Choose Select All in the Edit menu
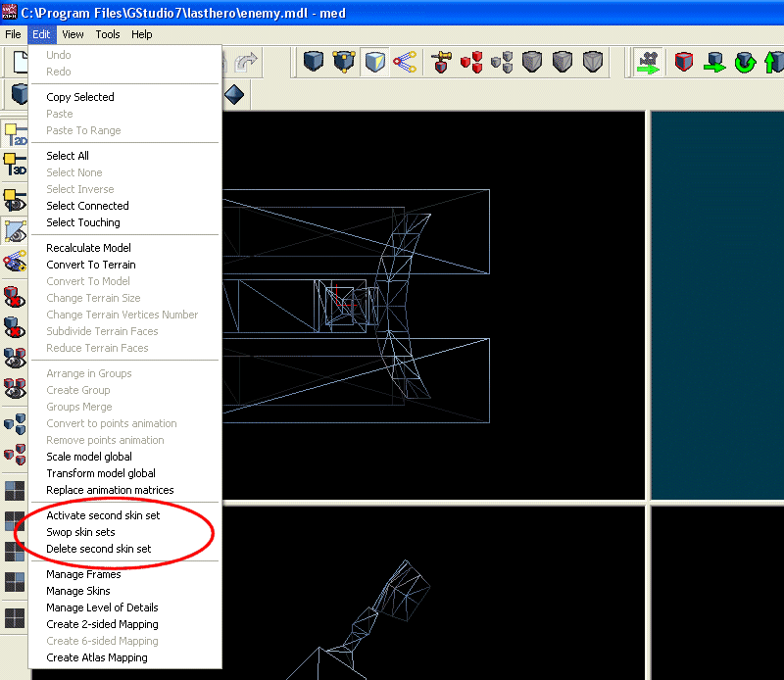The width and height of the screenshot is (784, 680). (68, 156)
